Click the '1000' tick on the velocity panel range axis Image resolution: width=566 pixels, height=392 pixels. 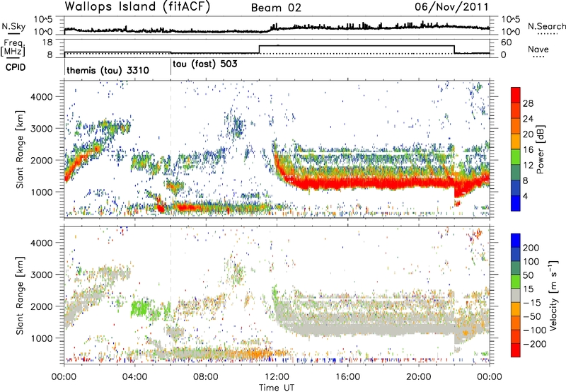[x=41, y=338]
